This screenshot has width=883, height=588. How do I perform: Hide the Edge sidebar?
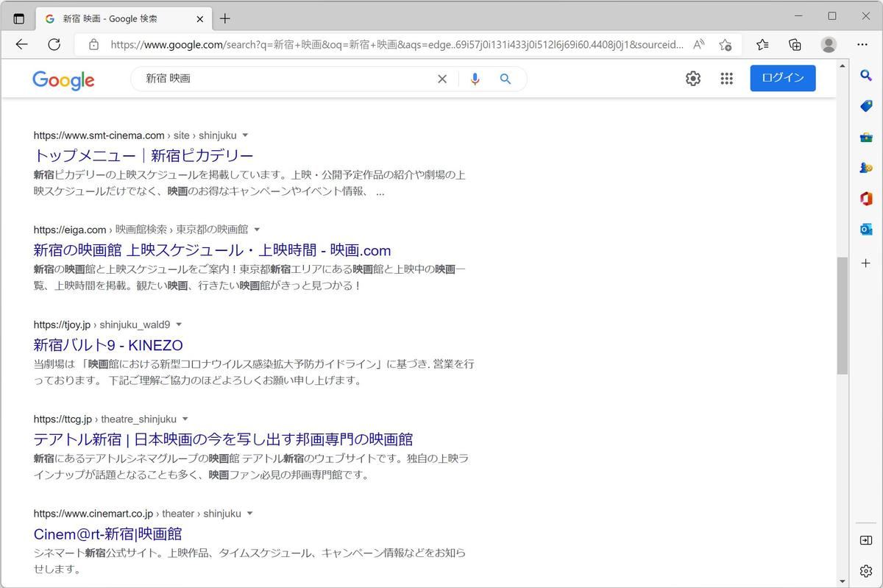pyautogui.click(x=866, y=540)
